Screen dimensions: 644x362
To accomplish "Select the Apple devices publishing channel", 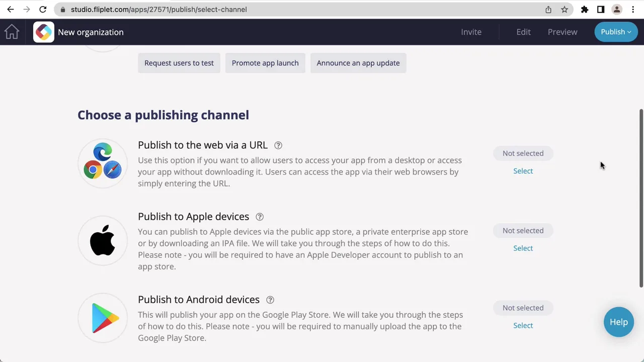I will point(523,248).
